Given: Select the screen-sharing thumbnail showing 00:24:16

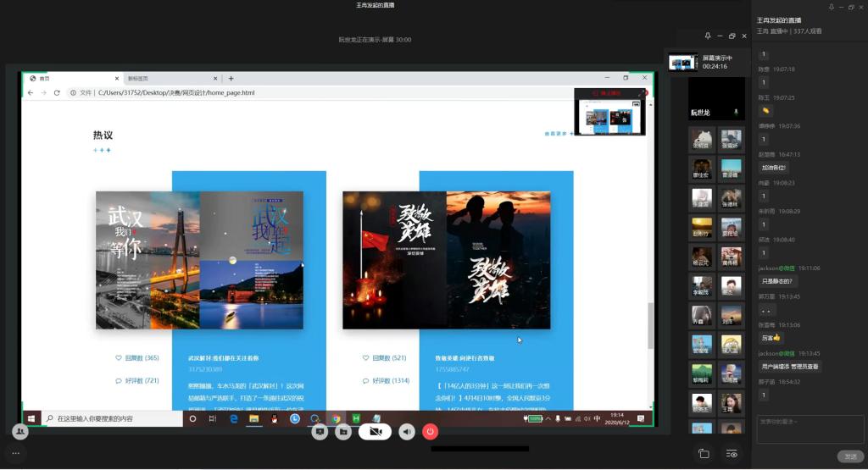Looking at the screenshot, I should [x=682, y=63].
